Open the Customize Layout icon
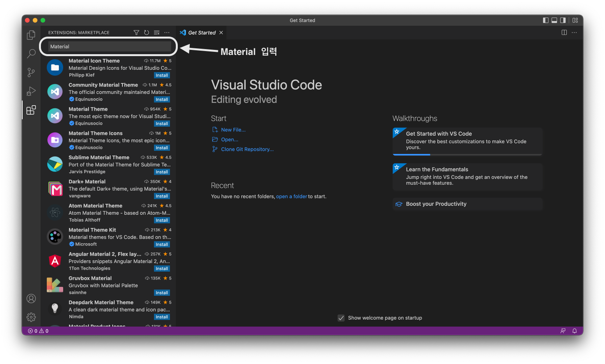 click(x=575, y=20)
